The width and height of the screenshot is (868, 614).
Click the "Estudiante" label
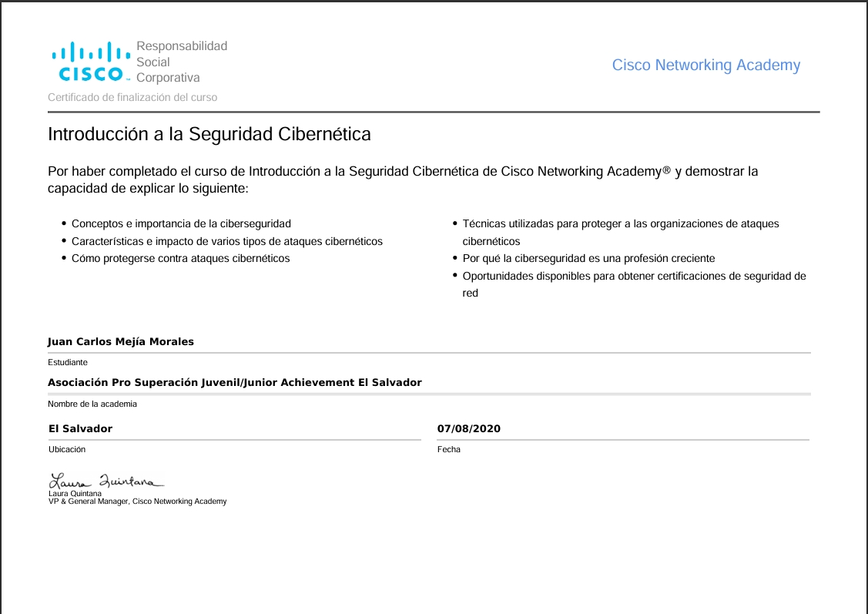68,362
